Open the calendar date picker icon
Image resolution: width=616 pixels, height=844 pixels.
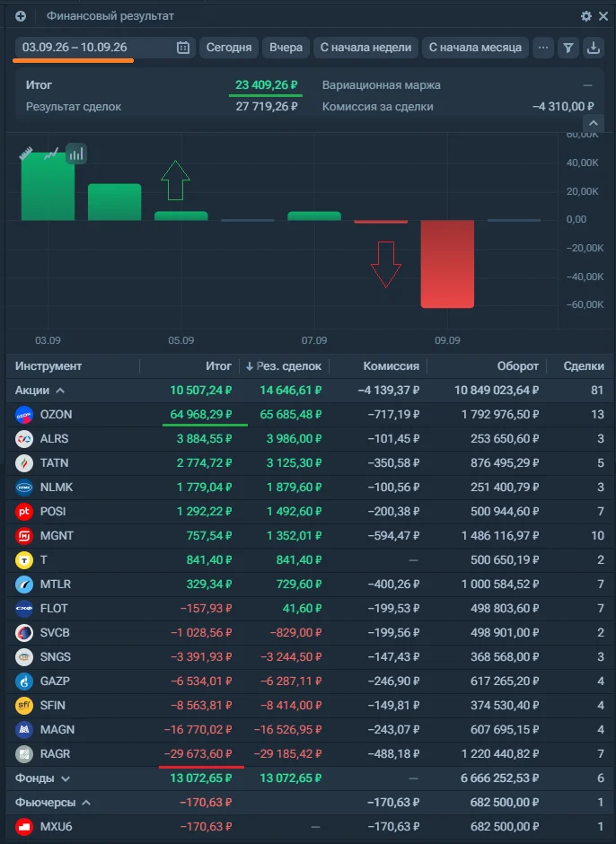pos(183,48)
